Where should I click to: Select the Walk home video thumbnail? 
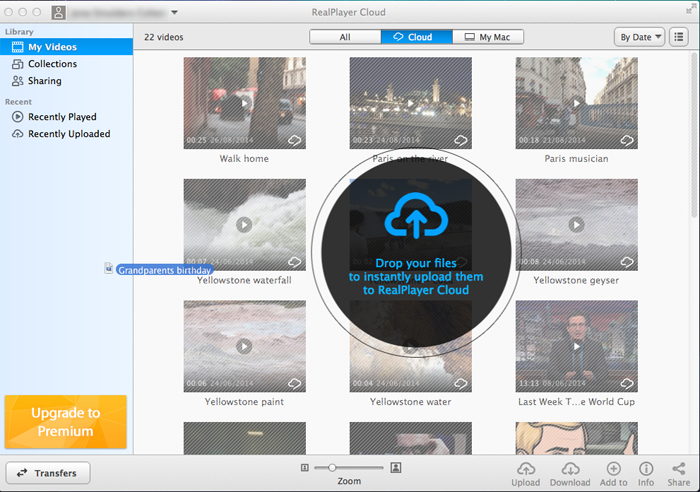click(x=245, y=103)
